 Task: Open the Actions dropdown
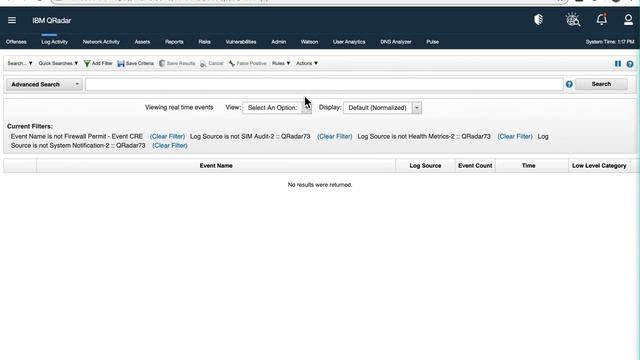pos(307,63)
